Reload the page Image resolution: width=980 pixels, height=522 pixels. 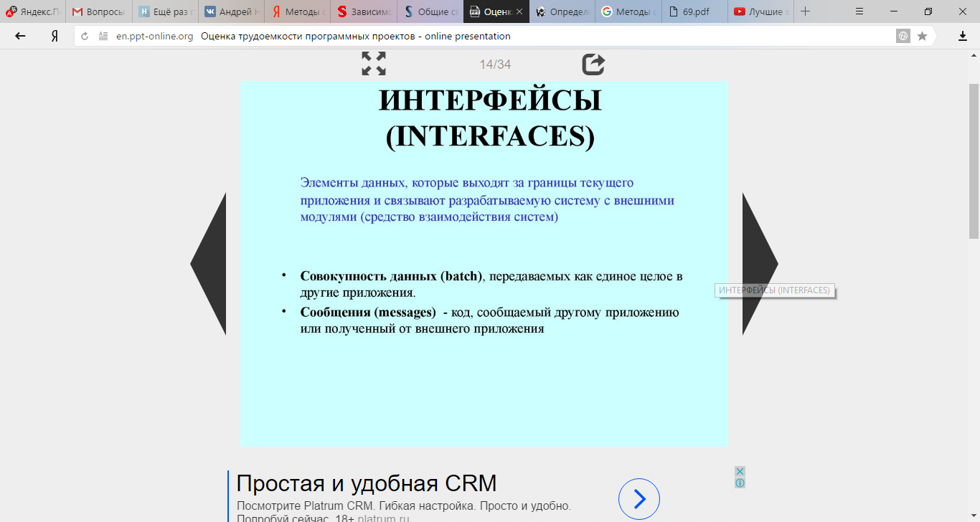point(85,36)
